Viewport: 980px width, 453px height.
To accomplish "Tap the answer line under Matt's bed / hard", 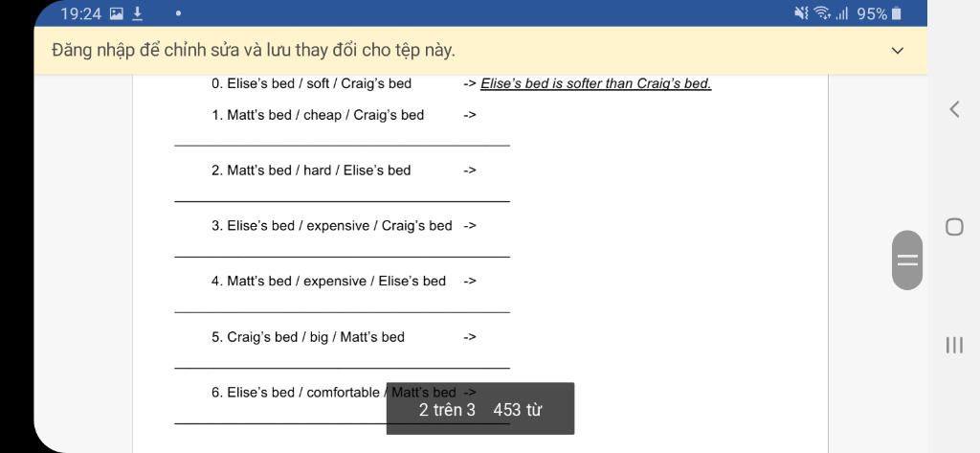I will tap(342, 201).
